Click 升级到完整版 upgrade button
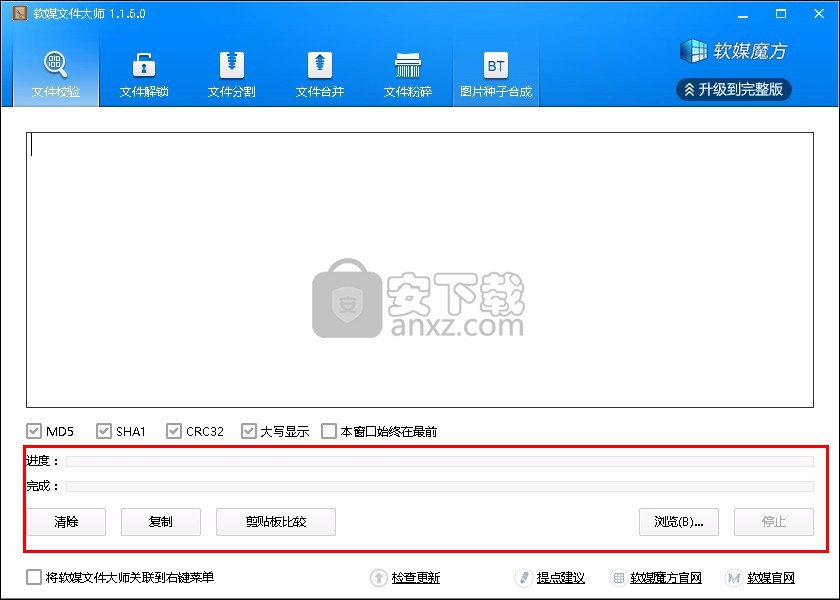 (x=733, y=89)
